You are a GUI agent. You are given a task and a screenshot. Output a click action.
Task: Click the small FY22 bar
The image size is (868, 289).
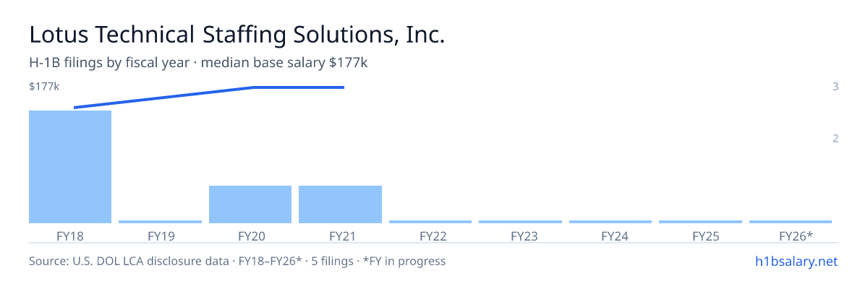click(430, 222)
